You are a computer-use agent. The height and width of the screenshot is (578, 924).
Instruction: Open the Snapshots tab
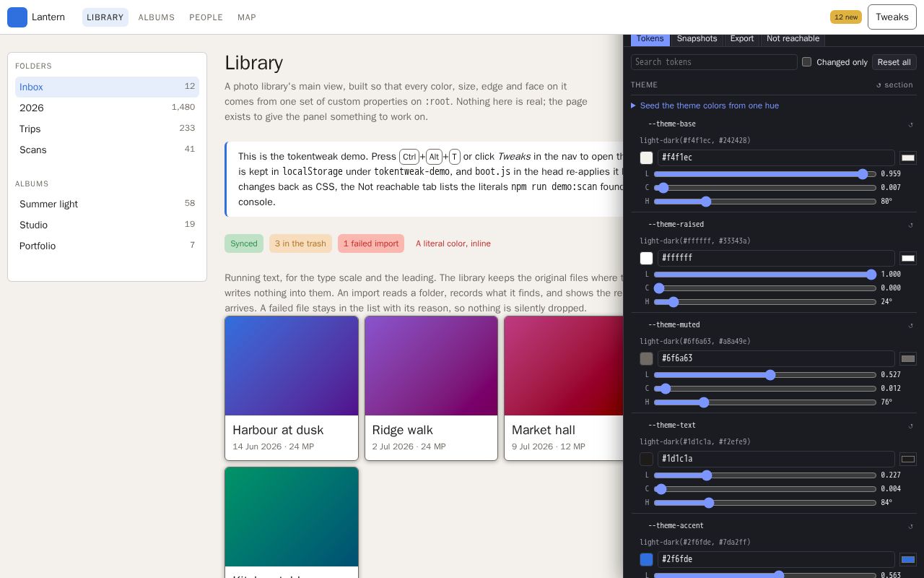[697, 39]
